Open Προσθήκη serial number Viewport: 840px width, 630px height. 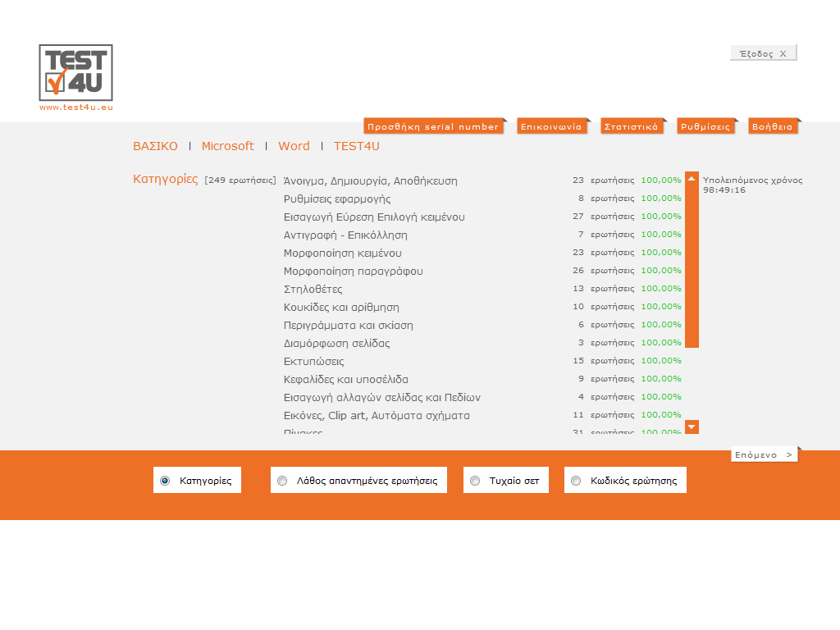pyautogui.click(x=433, y=126)
